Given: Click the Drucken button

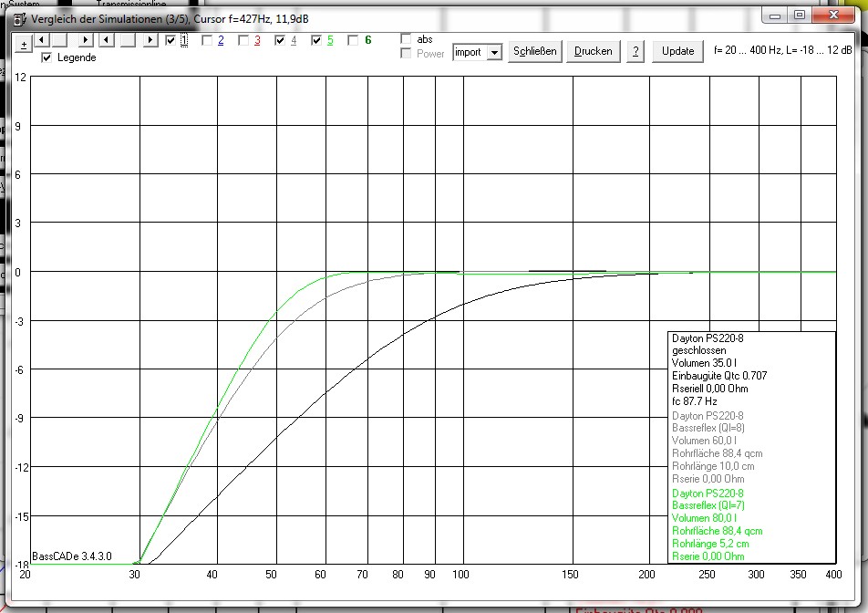Looking at the screenshot, I should tap(593, 51).
